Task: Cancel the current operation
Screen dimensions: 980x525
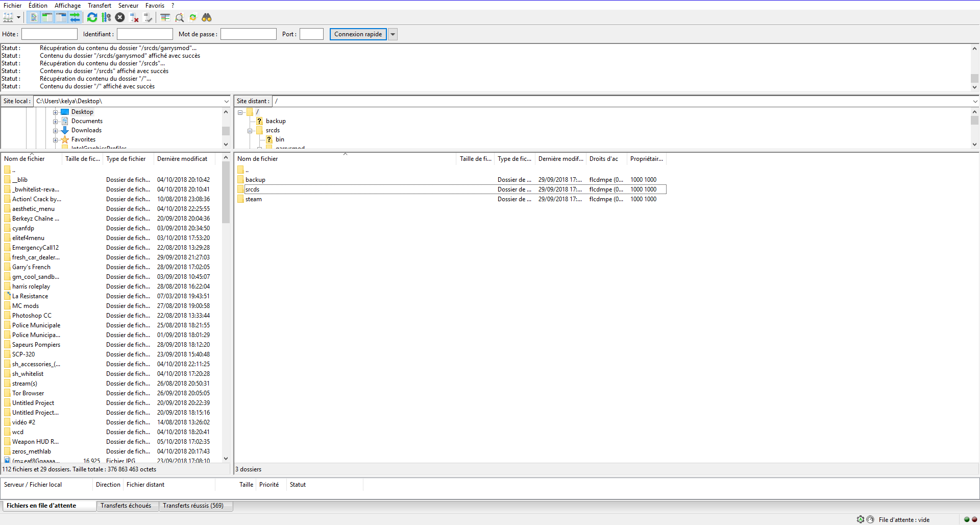Action: pyautogui.click(x=120, y=17)
